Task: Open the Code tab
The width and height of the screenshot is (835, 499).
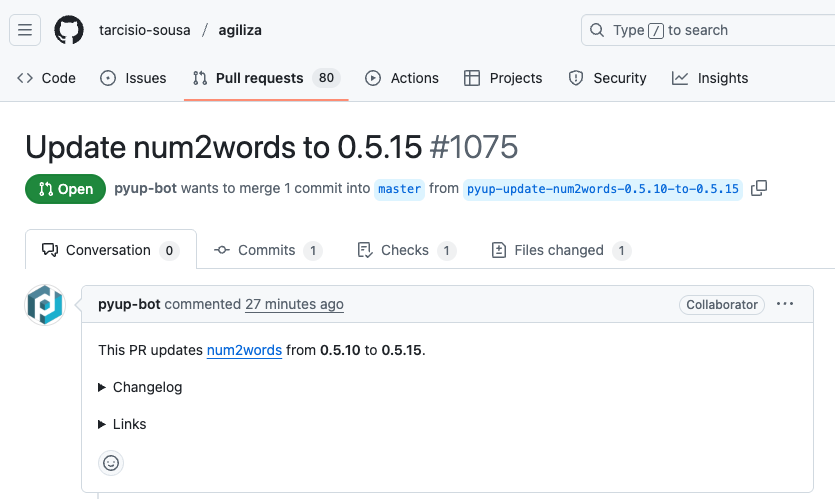Action: coord(46,78)
